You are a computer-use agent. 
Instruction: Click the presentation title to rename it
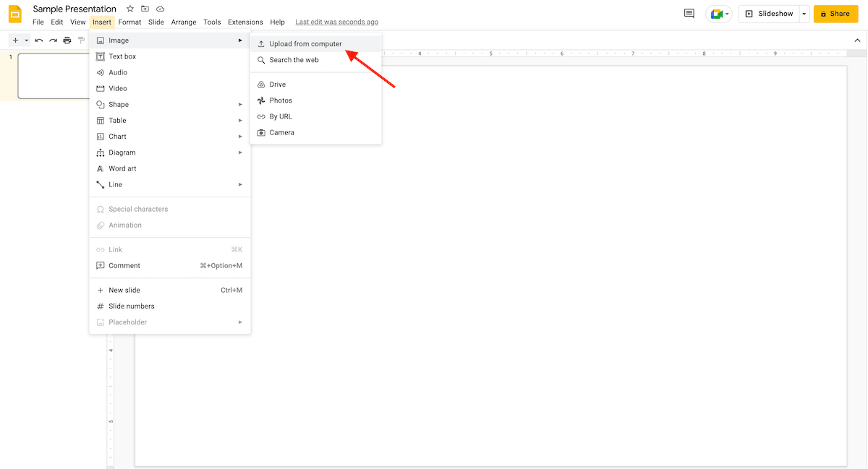tap(75, 9)
